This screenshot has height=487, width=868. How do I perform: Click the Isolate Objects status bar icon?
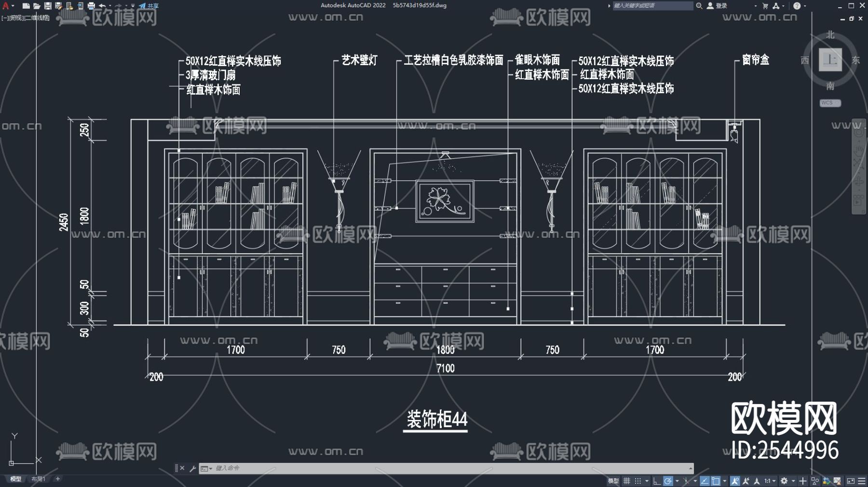pyautogui.click(x=815, y=481)
